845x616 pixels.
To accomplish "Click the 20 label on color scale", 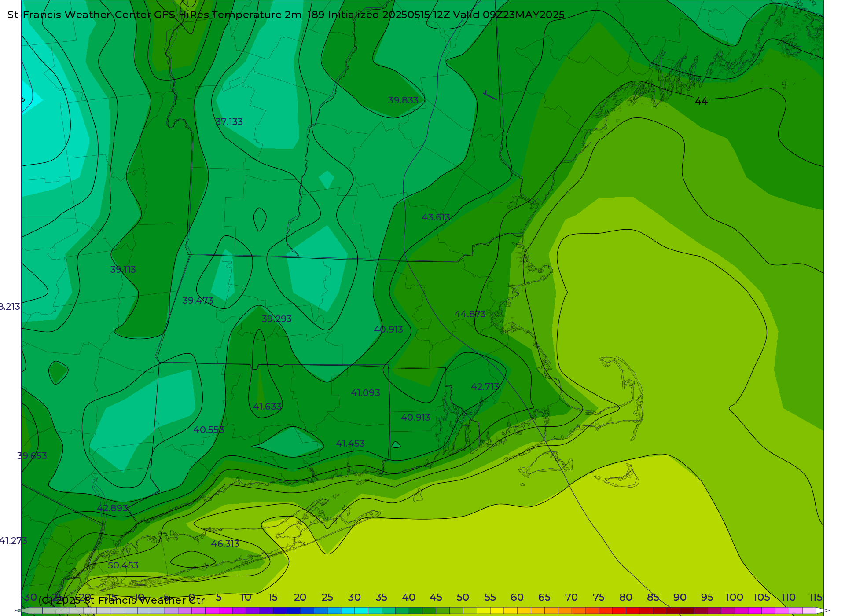I will [x=300, y=598].
